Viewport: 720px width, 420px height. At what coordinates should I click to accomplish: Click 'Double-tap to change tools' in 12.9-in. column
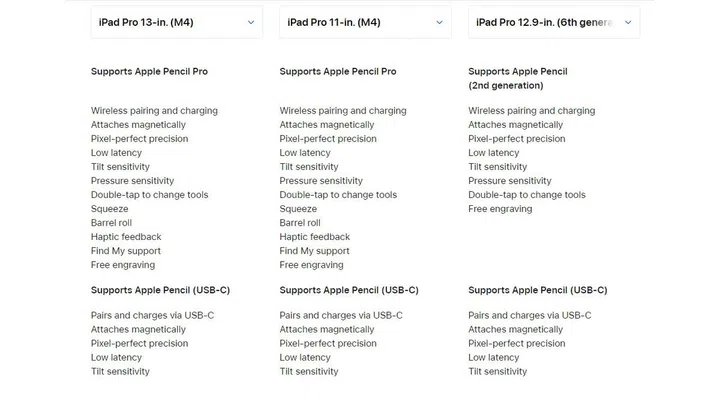tap(527, 195)
